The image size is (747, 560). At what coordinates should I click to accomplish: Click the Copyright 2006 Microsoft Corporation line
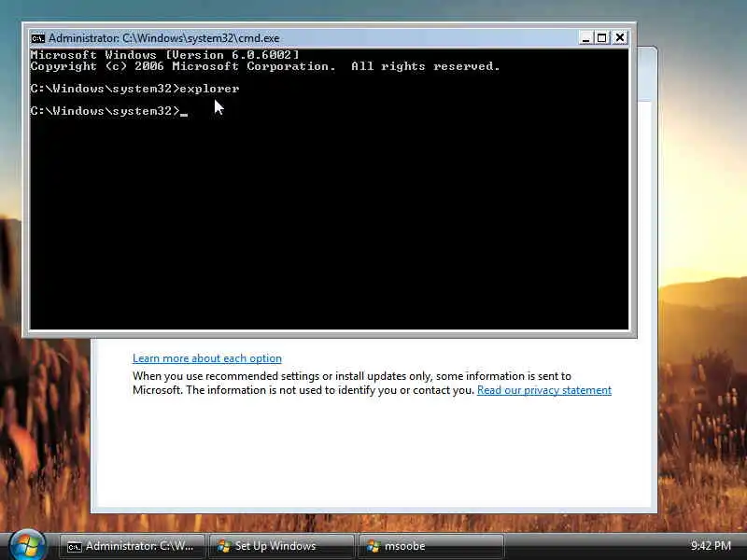coord(265,66)
